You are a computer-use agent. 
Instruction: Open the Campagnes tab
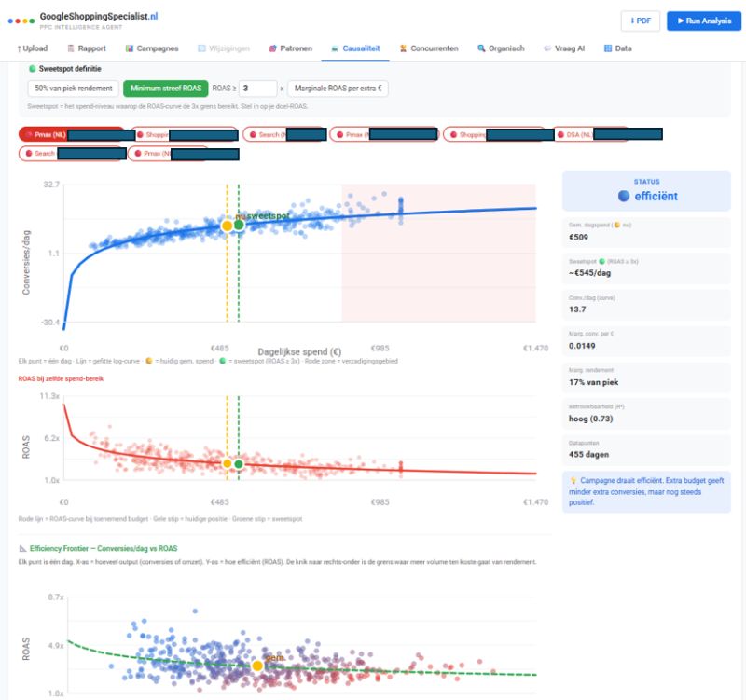click(x=152, y=48)
